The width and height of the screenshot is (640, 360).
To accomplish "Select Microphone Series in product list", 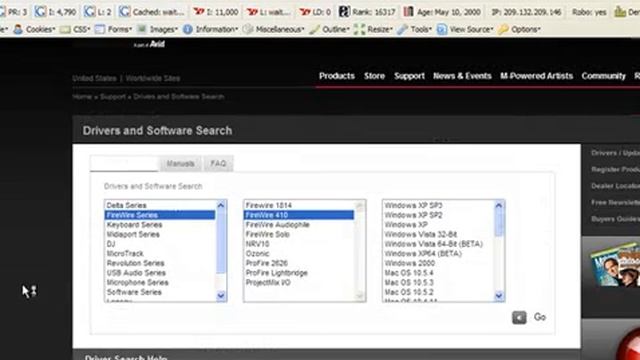I will [x=160, y=282].
